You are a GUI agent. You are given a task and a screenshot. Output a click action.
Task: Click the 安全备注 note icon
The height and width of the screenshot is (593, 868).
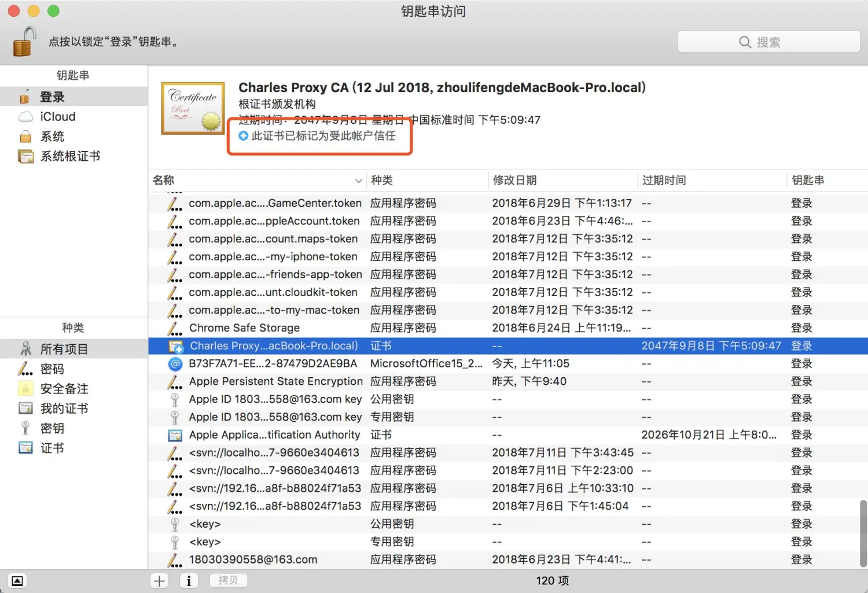pos(25,388)
